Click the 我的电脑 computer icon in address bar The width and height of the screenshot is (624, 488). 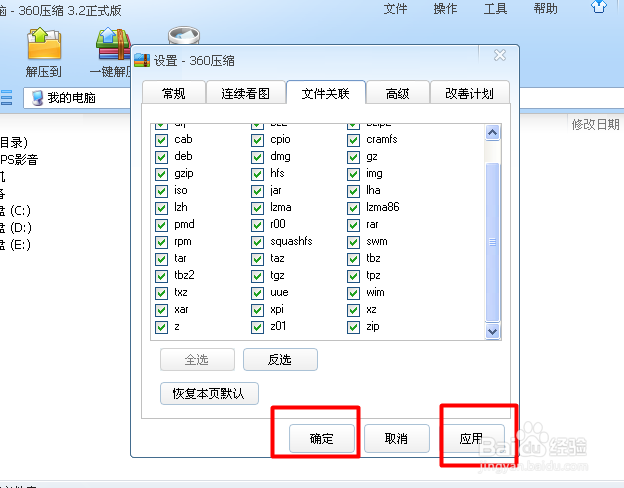point(37,98)
